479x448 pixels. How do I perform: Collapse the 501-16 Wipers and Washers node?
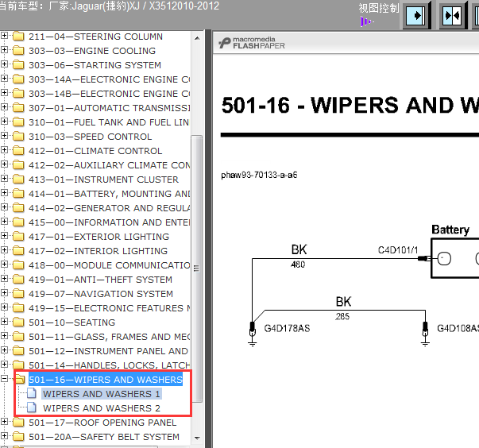pos(4,379)
